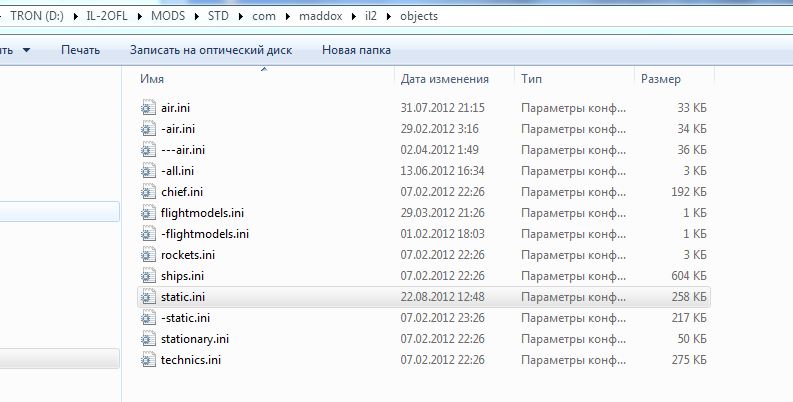Click the 192 КБ size of chief.ini
The width and height of the screenshot is (793, 402).
coord(689,192)
